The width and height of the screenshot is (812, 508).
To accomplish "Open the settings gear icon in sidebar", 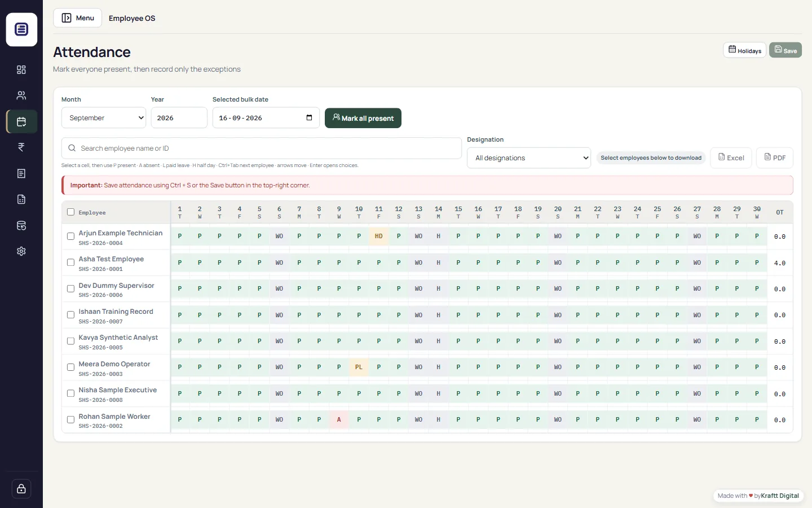I will pyautogui.click(x=21, y=251).
